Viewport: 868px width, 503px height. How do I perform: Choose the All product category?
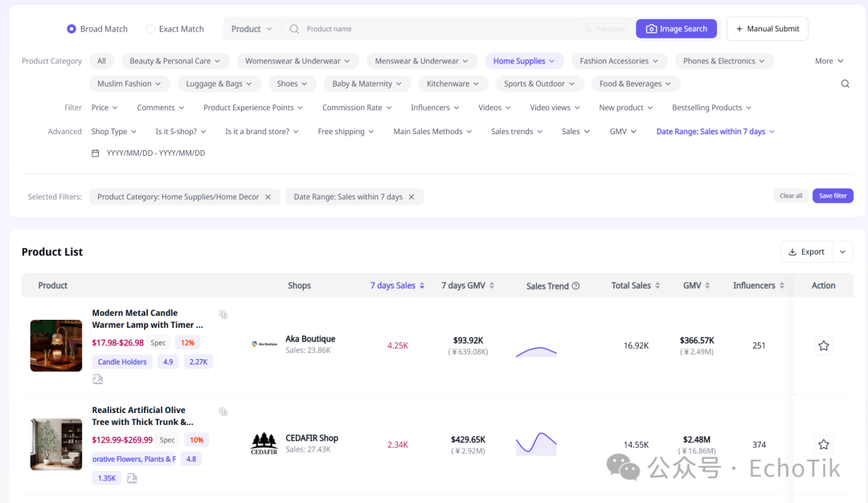click(x=101, y=61)
